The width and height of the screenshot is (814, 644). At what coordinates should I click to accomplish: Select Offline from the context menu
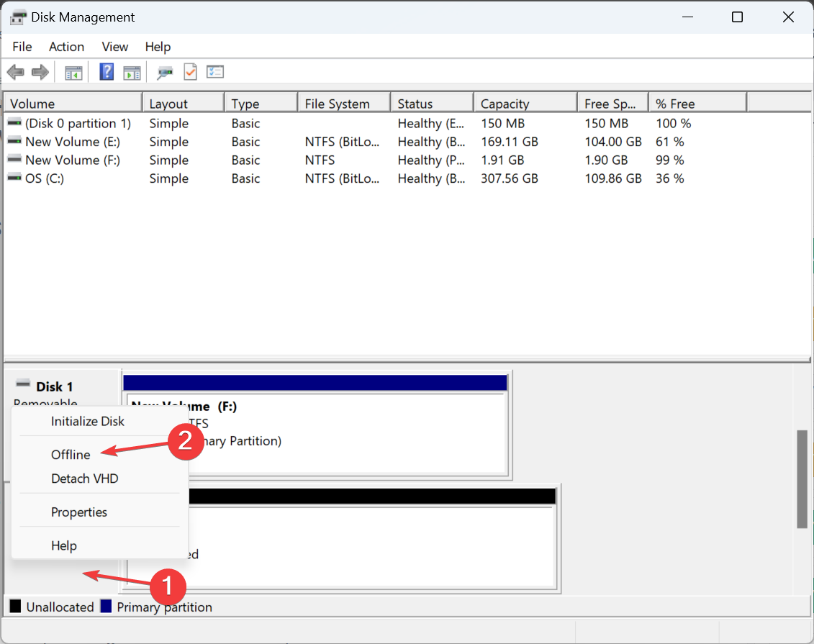coord(70,454)
